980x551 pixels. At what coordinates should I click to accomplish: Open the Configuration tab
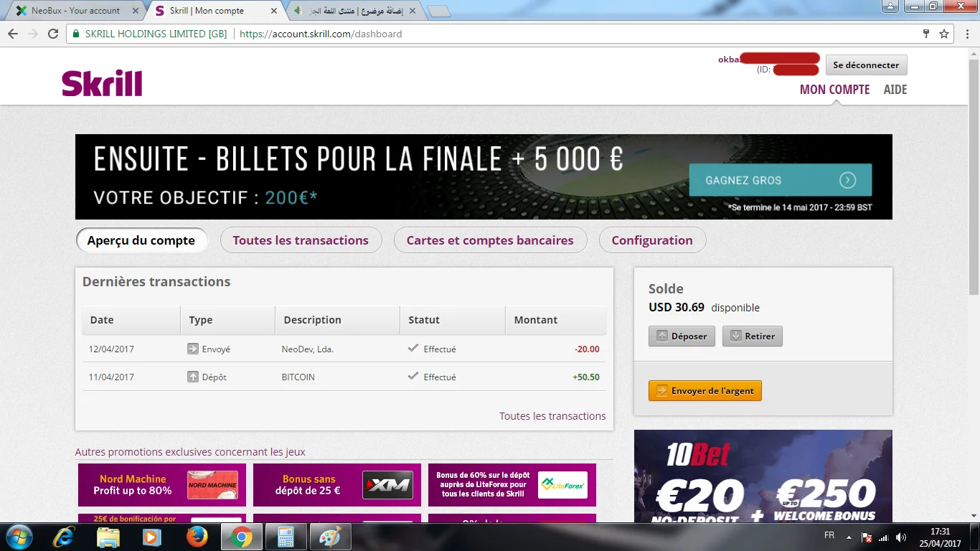[652, 240]
